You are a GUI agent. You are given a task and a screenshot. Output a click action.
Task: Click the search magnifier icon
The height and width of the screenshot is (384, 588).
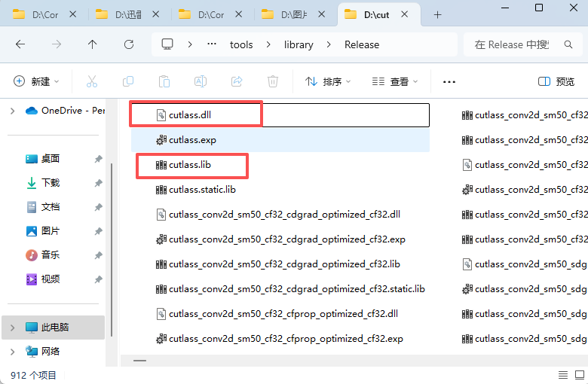pyautogui.click(x=568, y=44)
